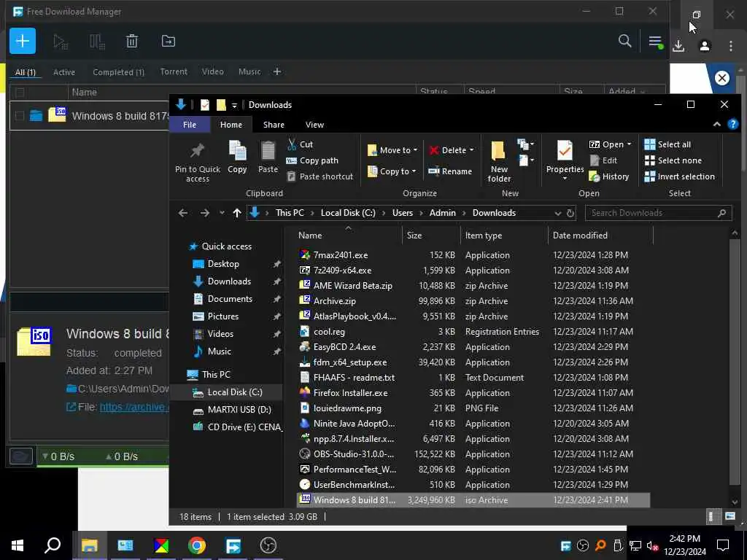The width and height of the screenshot is (747, 560).
Task: Switch to large icons view in status bar
Action: [729, 516]
